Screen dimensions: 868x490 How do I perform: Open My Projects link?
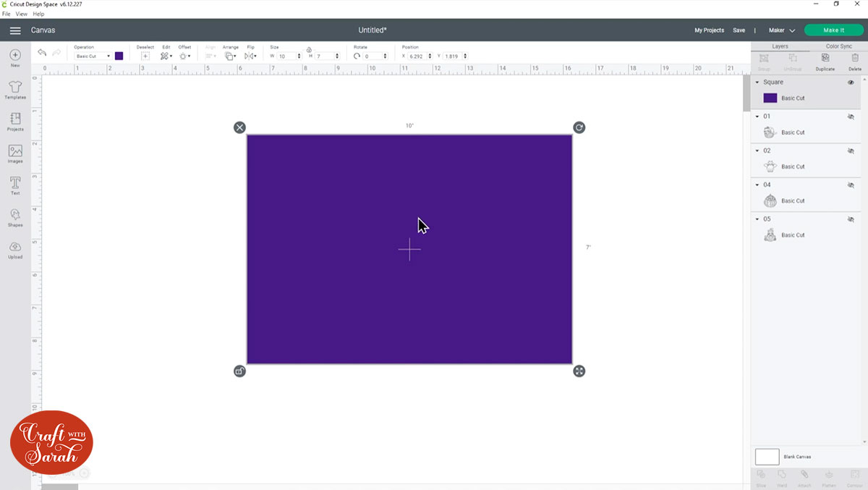click(709, 30)
